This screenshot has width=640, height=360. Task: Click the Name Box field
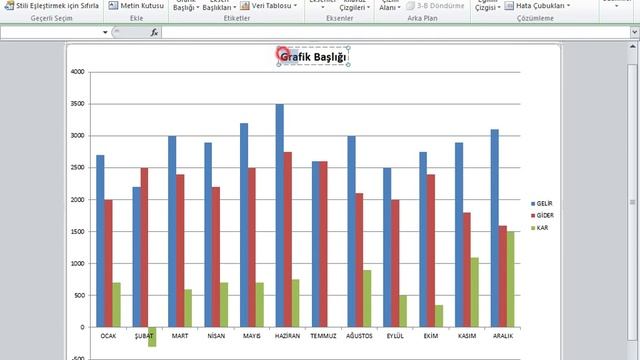pyautogui.click(x=51, y=32)
